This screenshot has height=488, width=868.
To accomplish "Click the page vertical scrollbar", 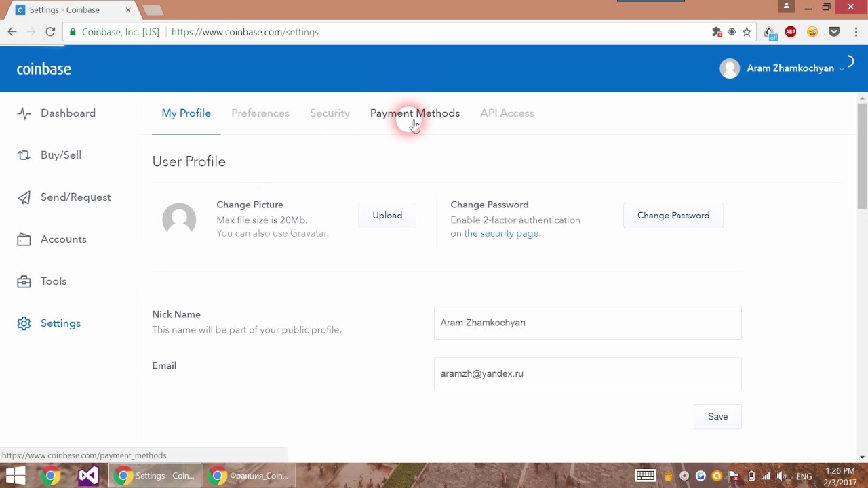I will [862, 156].
